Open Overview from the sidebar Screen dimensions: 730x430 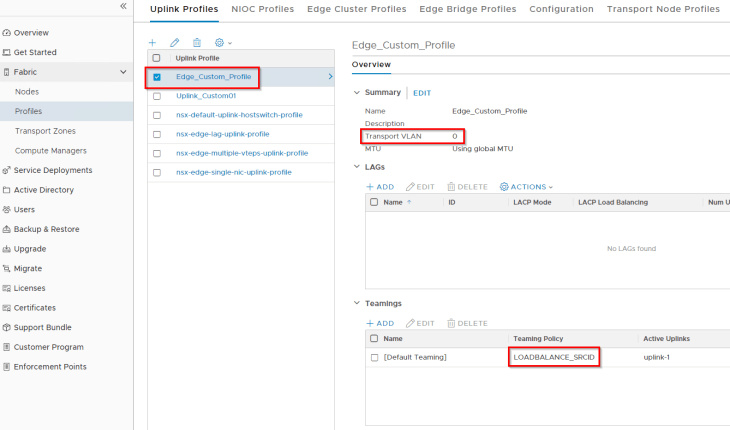click(x=31, y=32)
